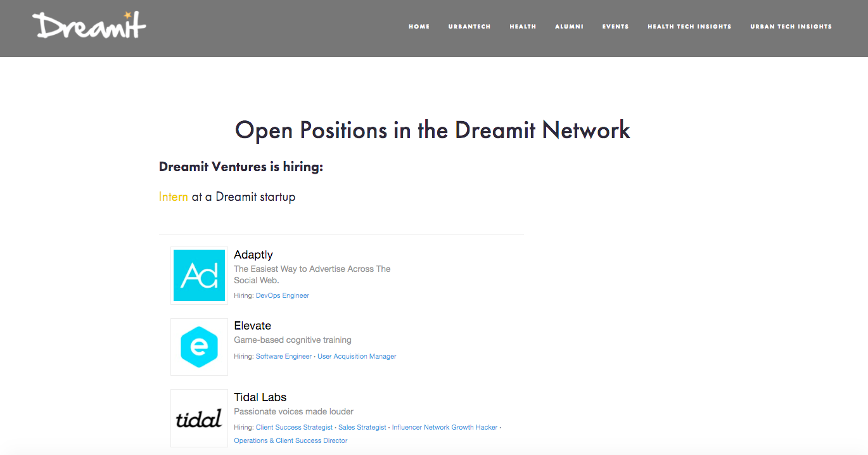Select the 'Open Positions in the Dreamit Network' heading
Viewport: 868px width, 455px height.
click(x=433, y=130)
